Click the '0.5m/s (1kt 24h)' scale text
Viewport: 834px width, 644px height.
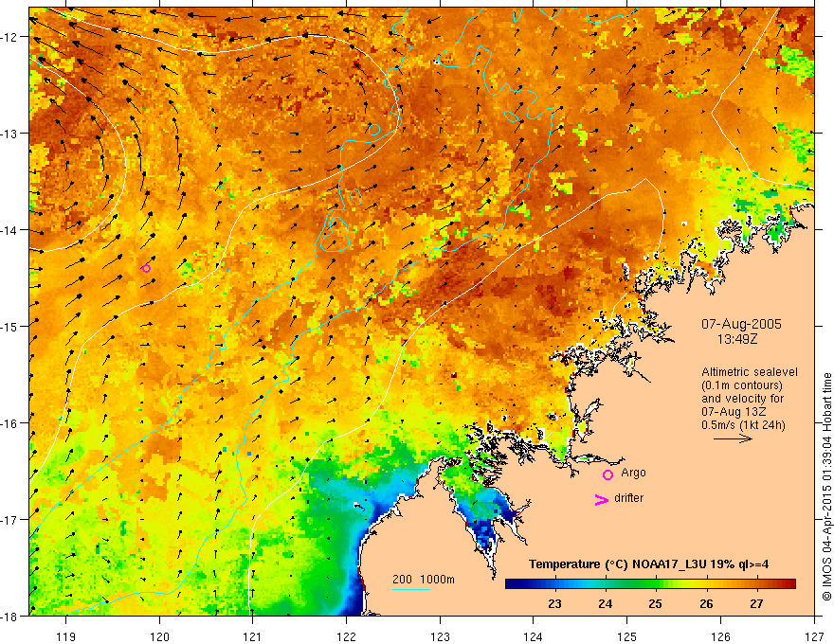[x=743, y=425]
